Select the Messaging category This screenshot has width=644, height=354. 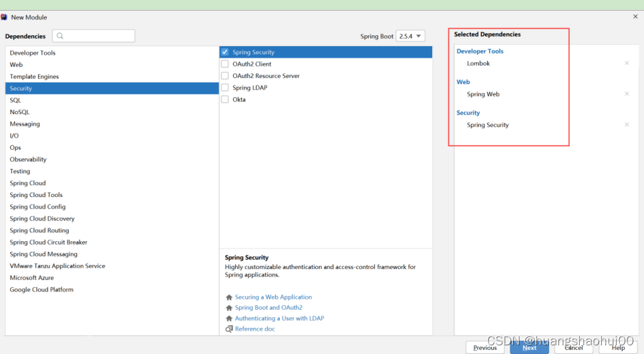(112, 124)
